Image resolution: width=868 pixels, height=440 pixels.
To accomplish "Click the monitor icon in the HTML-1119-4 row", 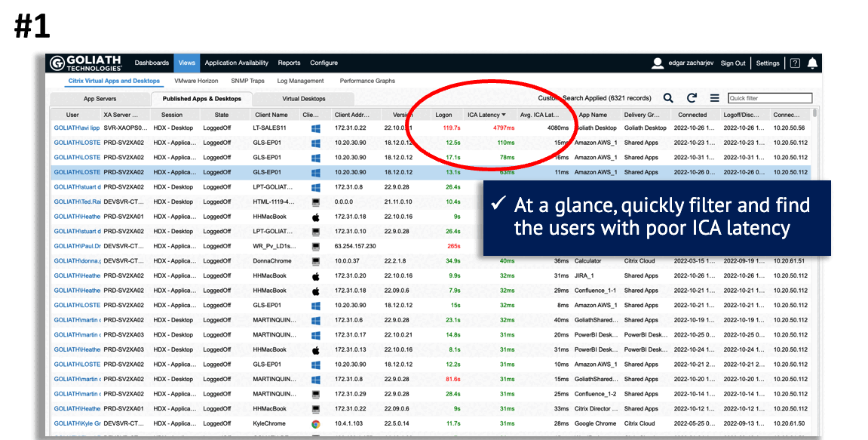I will [x=315, y=202].
